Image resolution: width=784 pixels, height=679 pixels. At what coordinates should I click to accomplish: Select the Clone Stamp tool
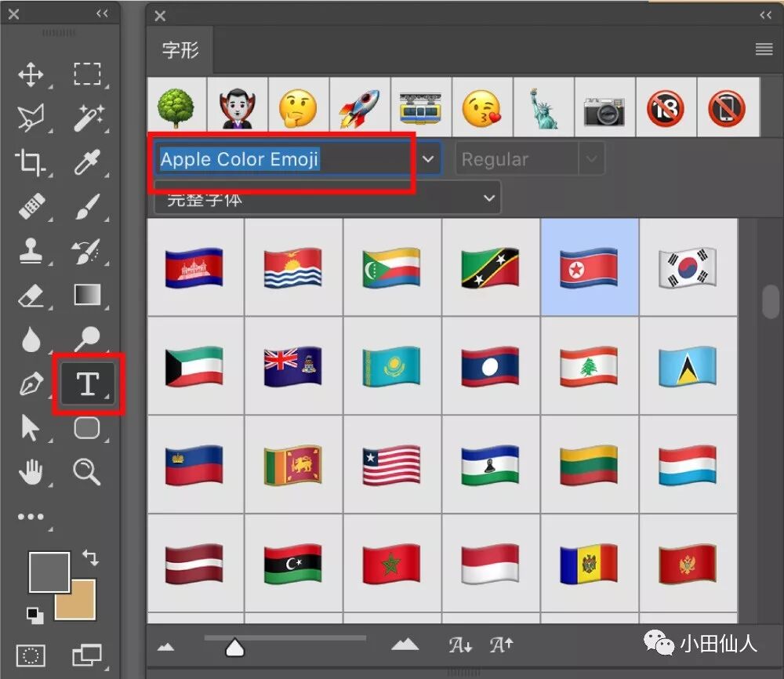pos(31,250)
